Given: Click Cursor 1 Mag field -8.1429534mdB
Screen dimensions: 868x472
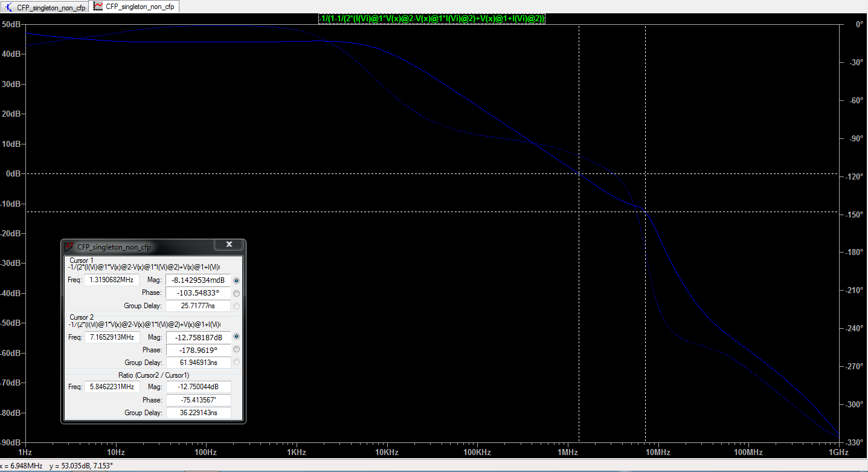Looking at the screenshot, I should point(198,280).
